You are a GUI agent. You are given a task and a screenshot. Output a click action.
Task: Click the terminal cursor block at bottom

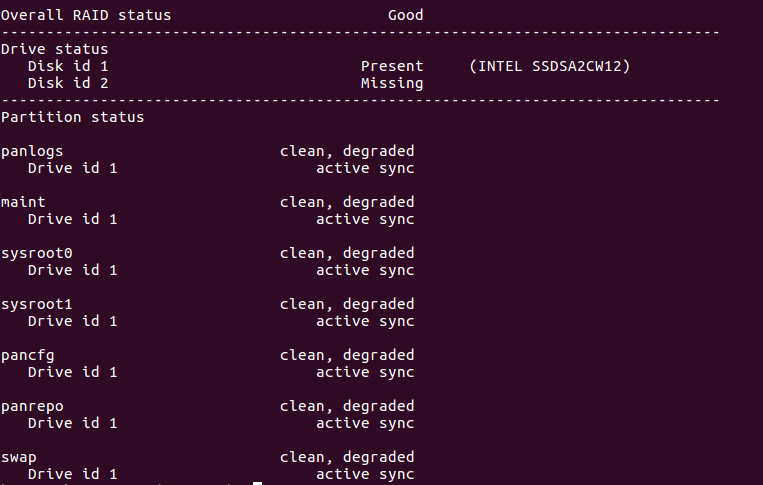[257, 483]
